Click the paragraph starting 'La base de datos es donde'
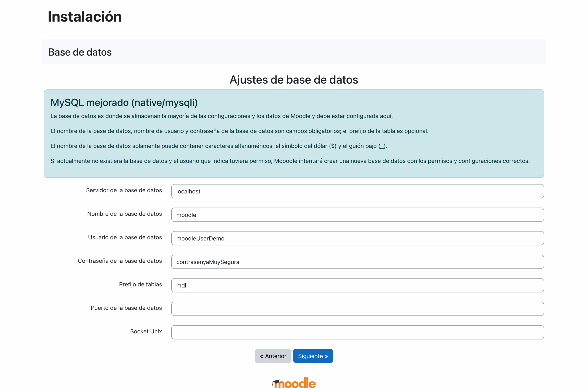 coord(222,116)
